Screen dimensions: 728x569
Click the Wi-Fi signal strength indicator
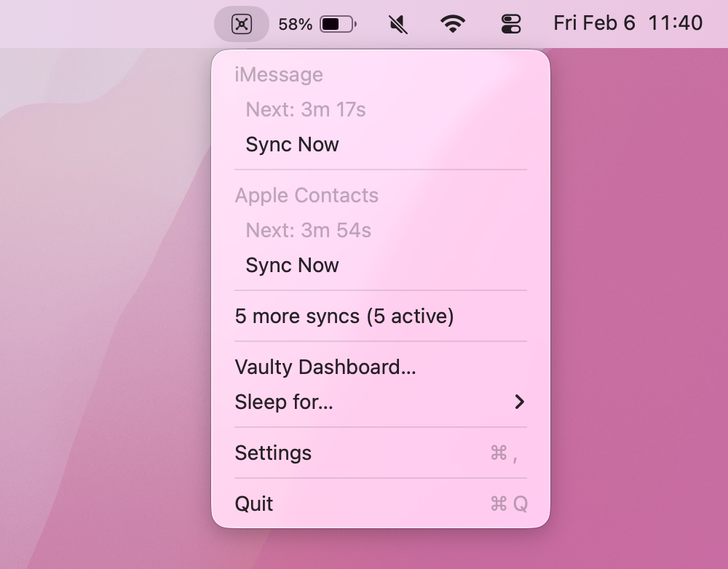pos(452,23)
